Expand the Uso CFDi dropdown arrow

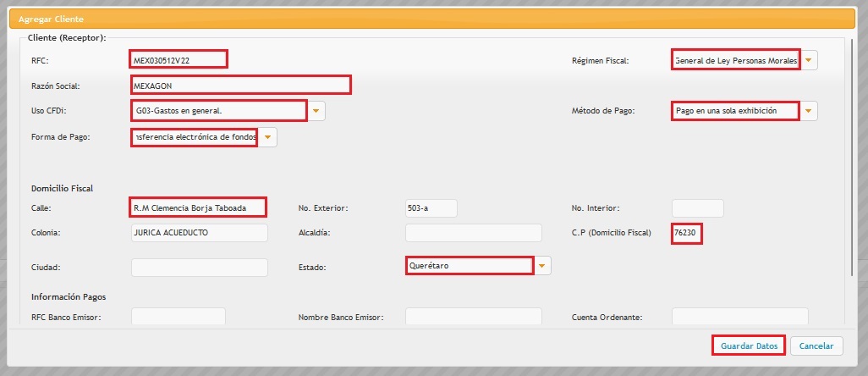(316, 111)
